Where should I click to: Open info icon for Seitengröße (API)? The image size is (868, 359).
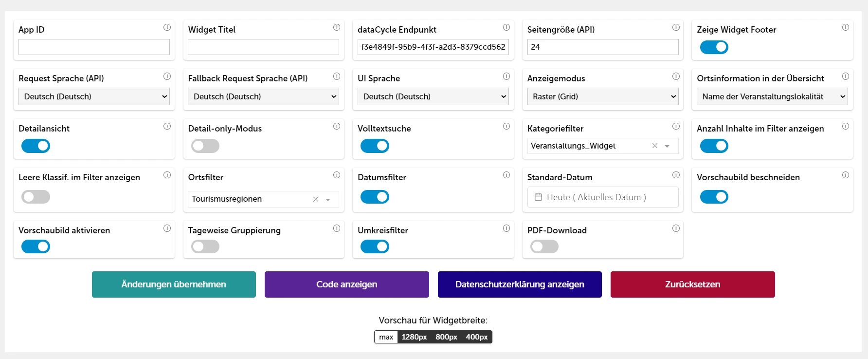pos(676,27)
